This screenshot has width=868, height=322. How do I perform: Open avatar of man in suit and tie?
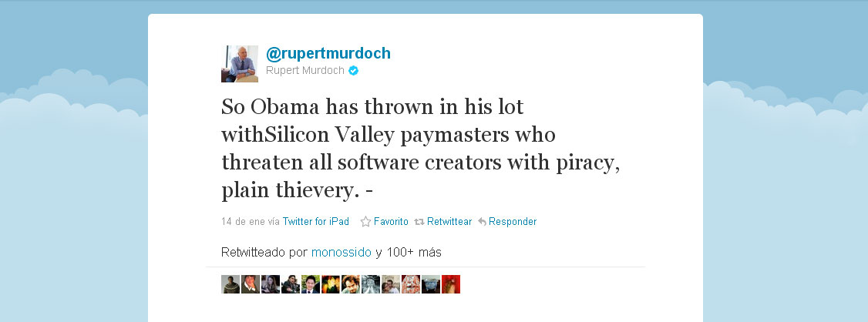tap(311, 284)
